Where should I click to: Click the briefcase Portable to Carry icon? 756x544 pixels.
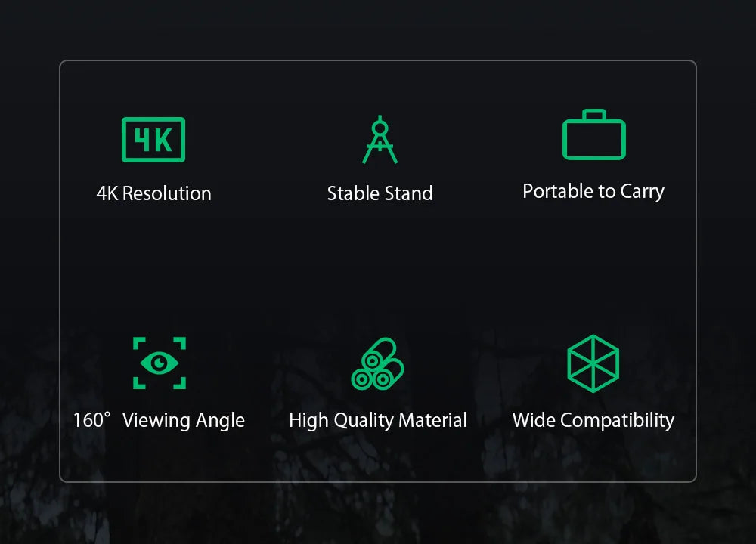[x=594, y=134]
